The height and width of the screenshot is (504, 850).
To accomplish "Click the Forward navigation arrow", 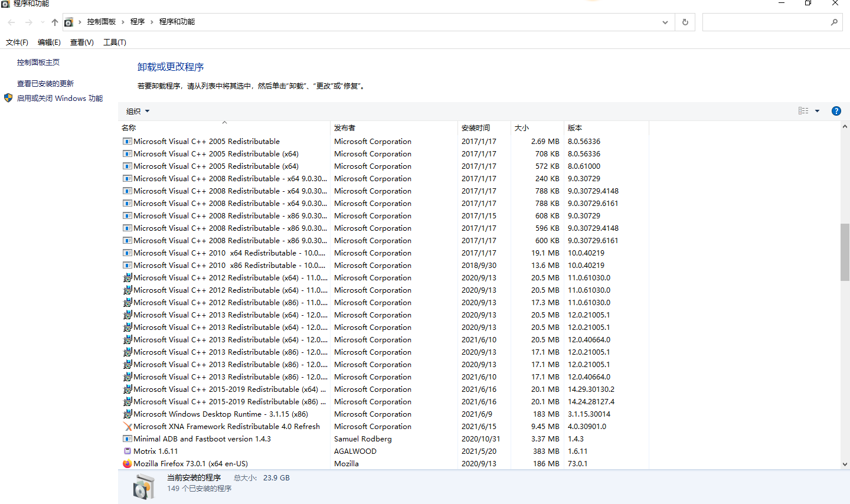I will (x=28, y=22).
